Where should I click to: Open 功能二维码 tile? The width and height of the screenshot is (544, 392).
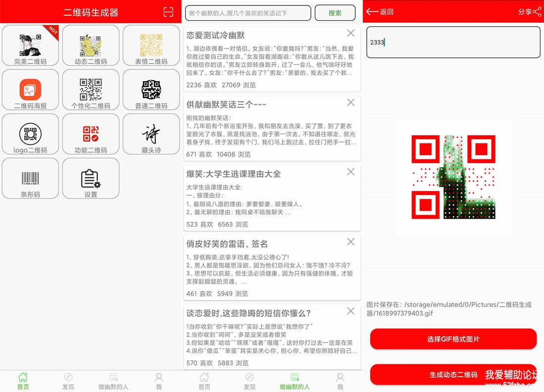[x=91, y=134]
